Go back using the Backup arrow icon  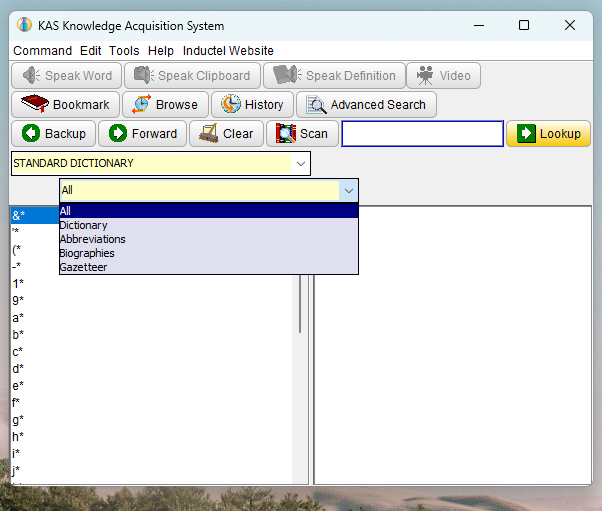tap(31, 133)
